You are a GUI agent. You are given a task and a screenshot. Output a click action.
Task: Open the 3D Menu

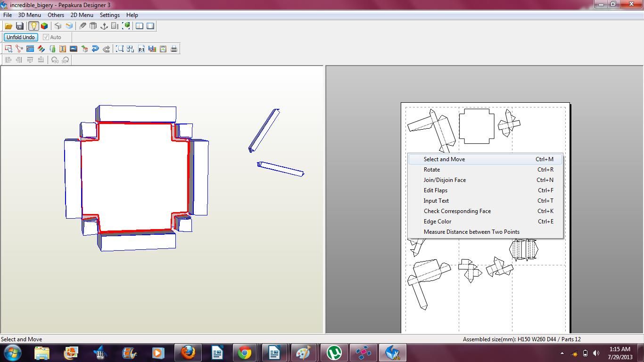click(29, 15)
